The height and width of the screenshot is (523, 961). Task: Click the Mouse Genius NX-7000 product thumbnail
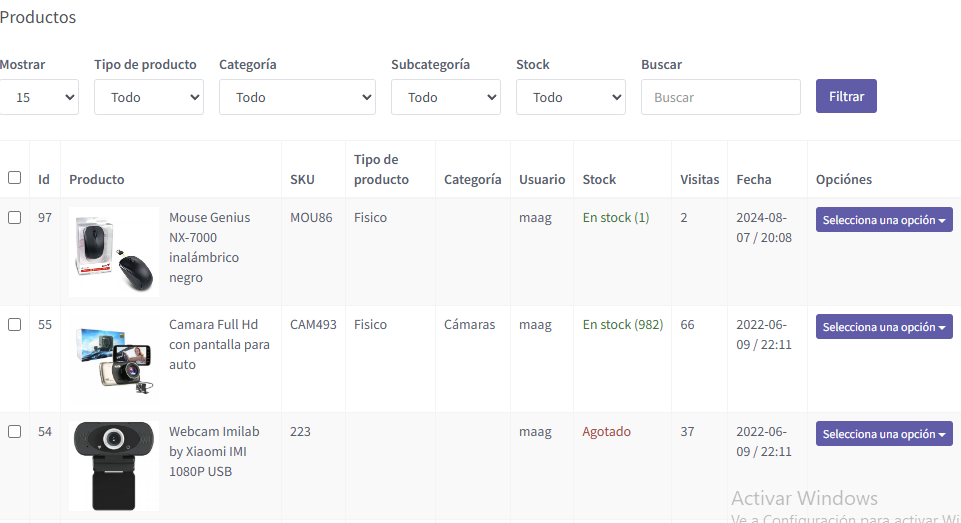coord(114,252)
